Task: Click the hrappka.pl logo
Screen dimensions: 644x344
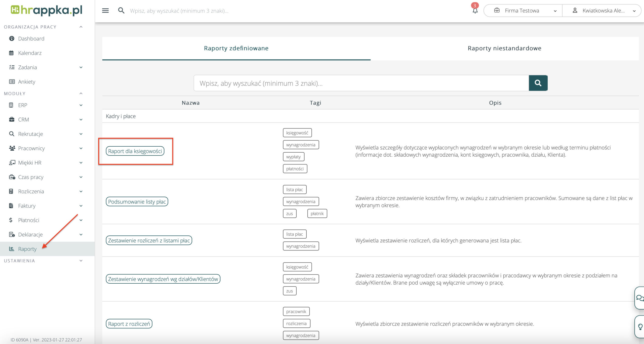Action: (x=47, y=11)
